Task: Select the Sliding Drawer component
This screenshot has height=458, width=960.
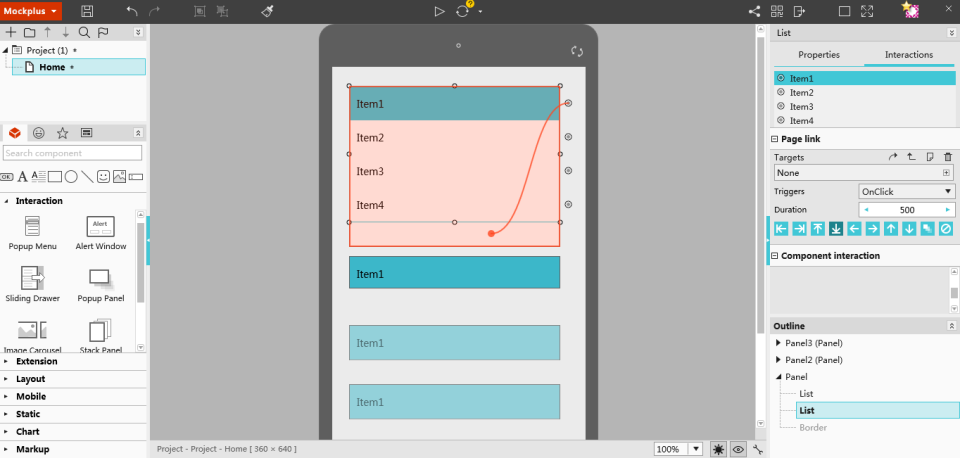Action: (32, 285)
